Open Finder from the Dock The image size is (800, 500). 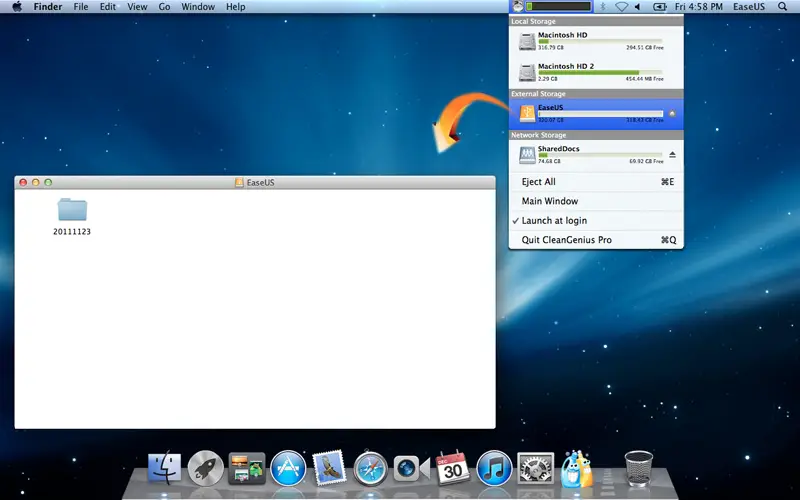pyautogui.click(x=164, y=468)
